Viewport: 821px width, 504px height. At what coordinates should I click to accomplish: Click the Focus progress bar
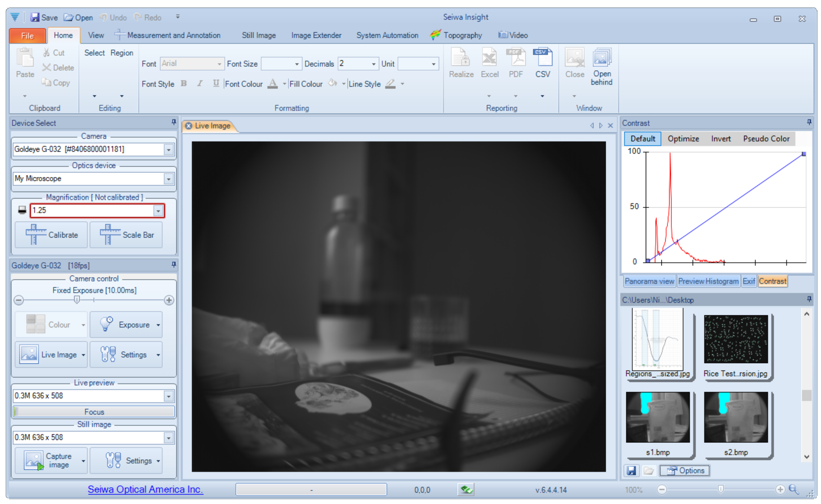click(94, 412)
